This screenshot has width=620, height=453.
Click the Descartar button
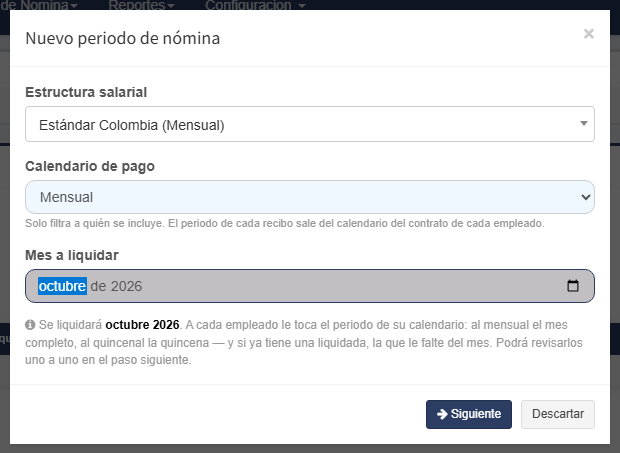[x=558, y=414]
